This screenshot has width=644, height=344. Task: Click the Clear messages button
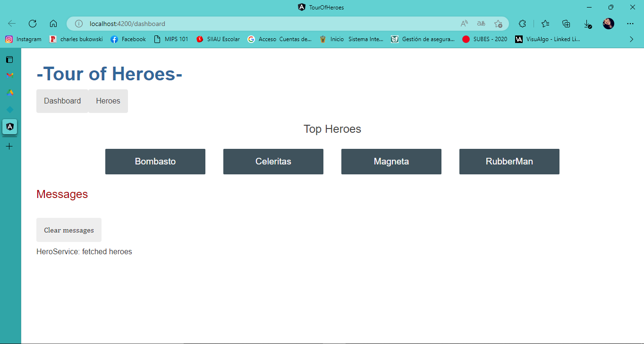(x=68, y=230)
